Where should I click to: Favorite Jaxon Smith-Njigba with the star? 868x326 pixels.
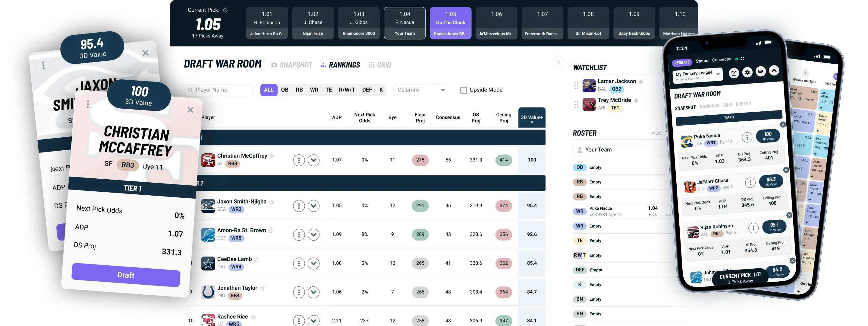tap(271, 202)
